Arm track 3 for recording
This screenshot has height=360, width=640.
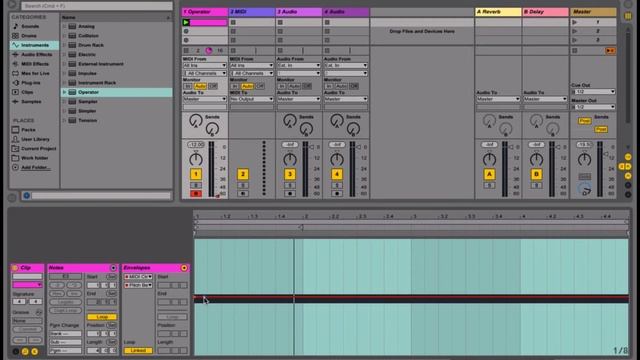click(x=290, y=193)
